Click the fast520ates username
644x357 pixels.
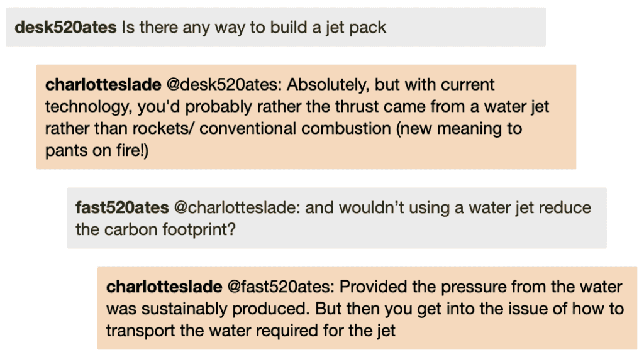coord(122,207)
